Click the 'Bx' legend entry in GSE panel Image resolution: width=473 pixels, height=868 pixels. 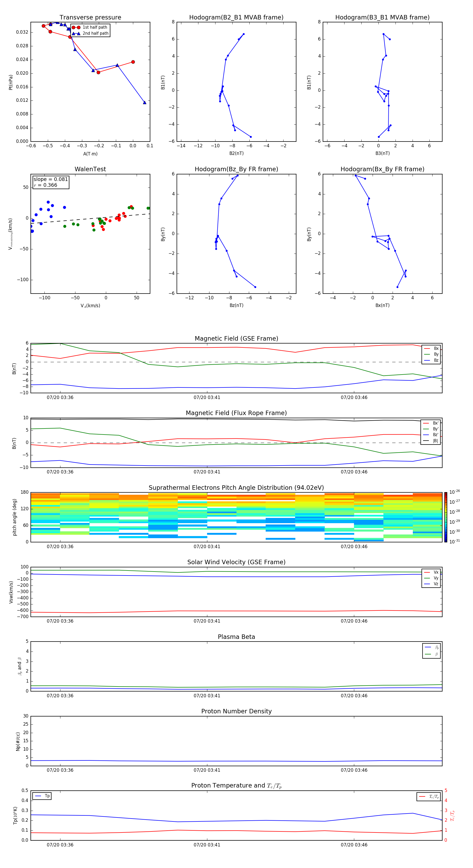[431, 349]
